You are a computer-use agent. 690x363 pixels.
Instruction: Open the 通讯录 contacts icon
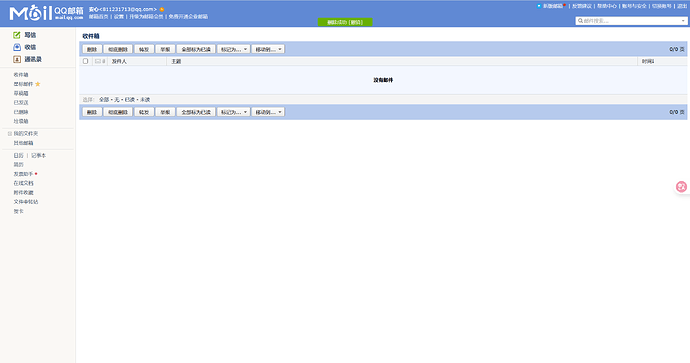[17, 59]
